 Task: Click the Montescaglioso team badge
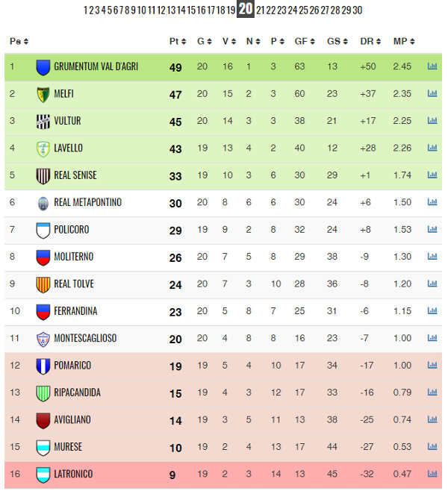point(43,339)
